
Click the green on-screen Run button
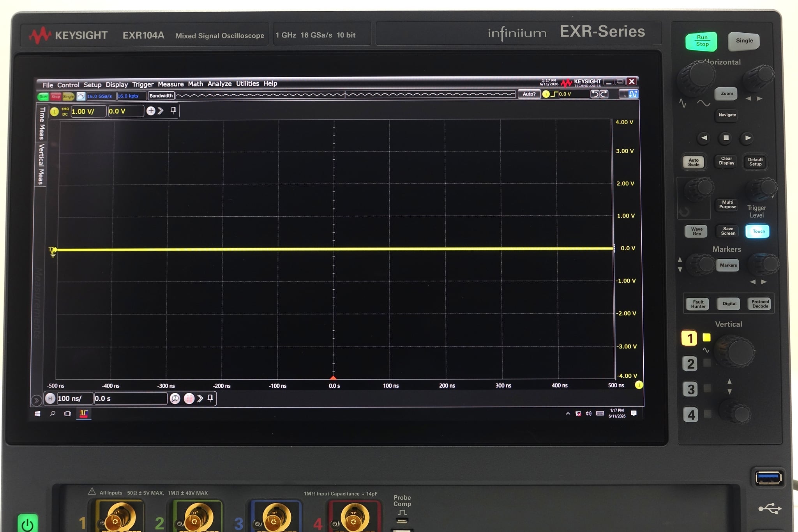tap(43, 97)
